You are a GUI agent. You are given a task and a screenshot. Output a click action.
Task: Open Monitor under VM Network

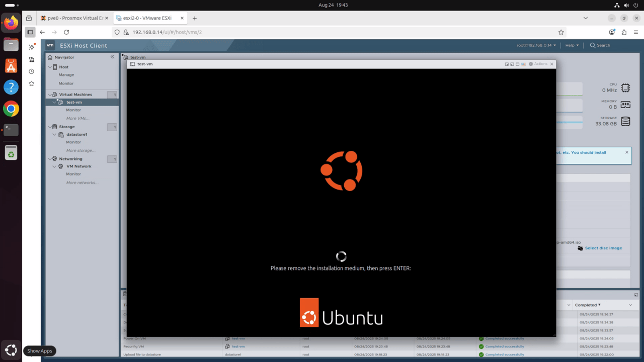click(73, 174)
